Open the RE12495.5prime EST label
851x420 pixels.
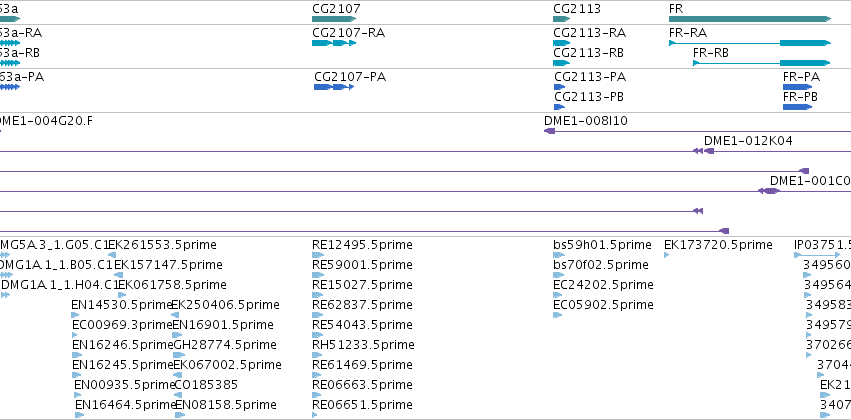362,245
